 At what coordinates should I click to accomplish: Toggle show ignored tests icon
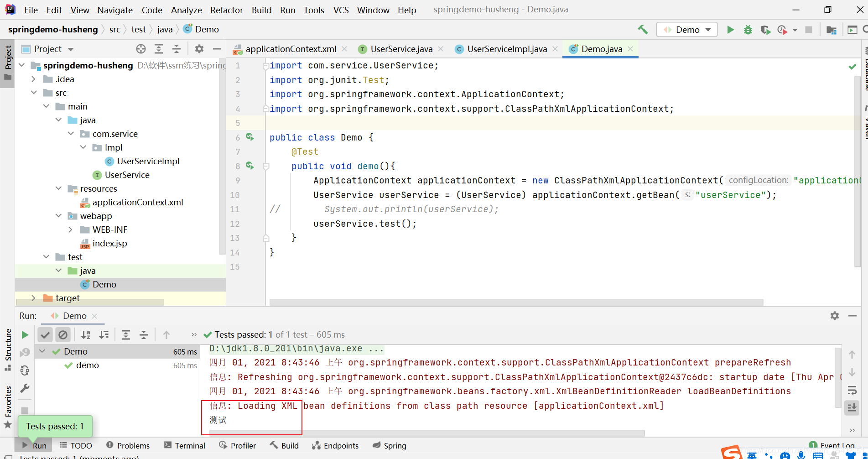[x=63, y=335]
